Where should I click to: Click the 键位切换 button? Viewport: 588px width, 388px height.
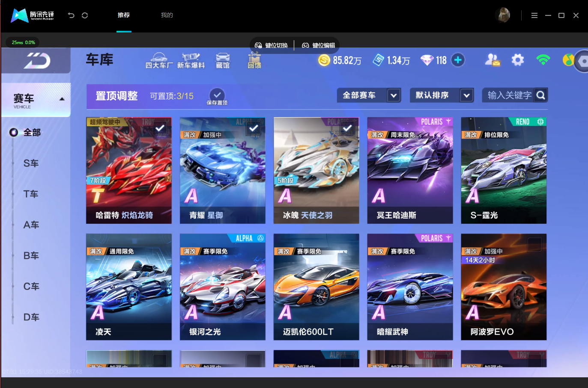point(272,45)
